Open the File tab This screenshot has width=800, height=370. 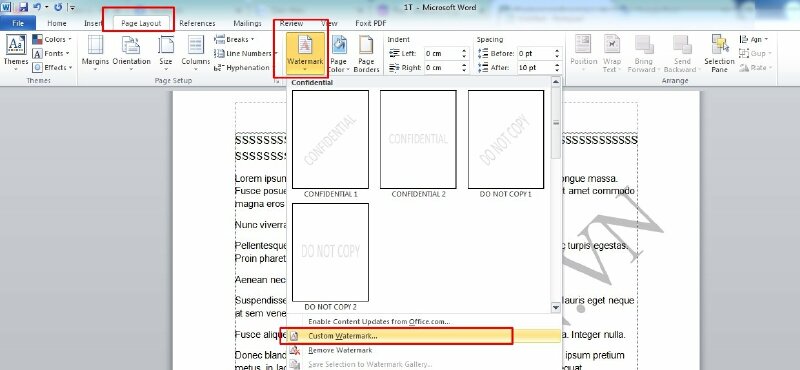pyautogui.click(x=18, y=23)
